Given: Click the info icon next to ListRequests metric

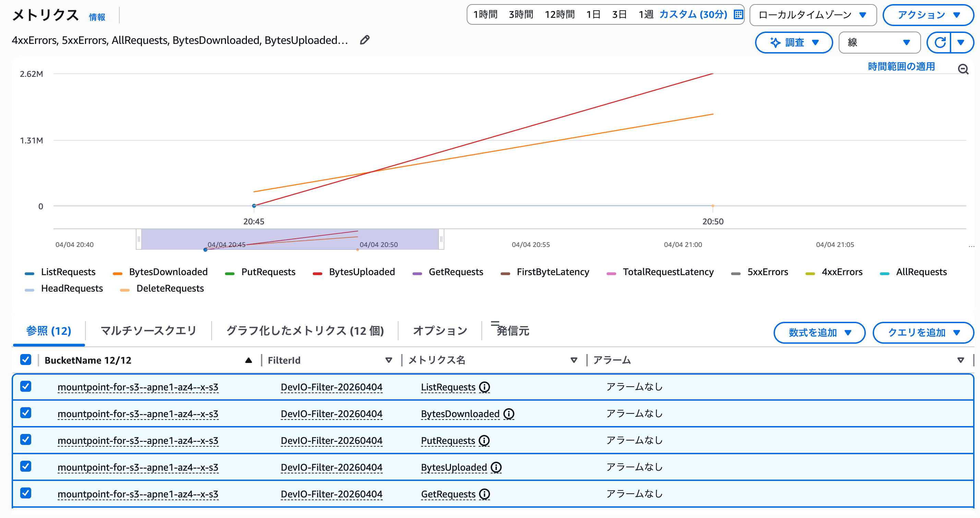Looking at the screenshot, I should 484,387.
